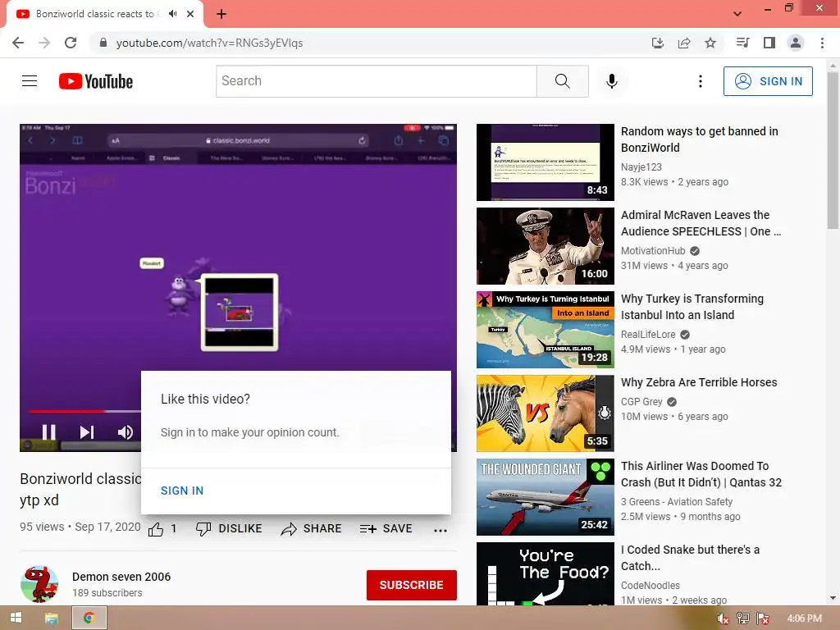Open File Explorer from the taskbar

click(52, 619)
